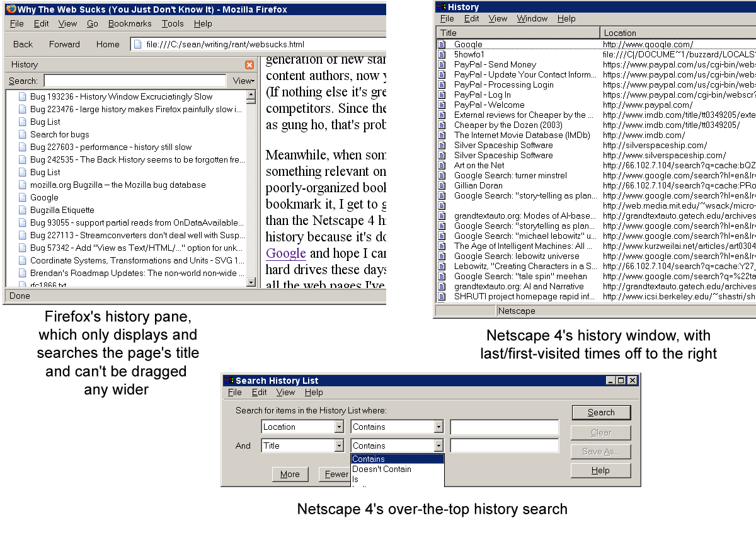Click document icon beside Art on the Net

click(x=442, y=165)
